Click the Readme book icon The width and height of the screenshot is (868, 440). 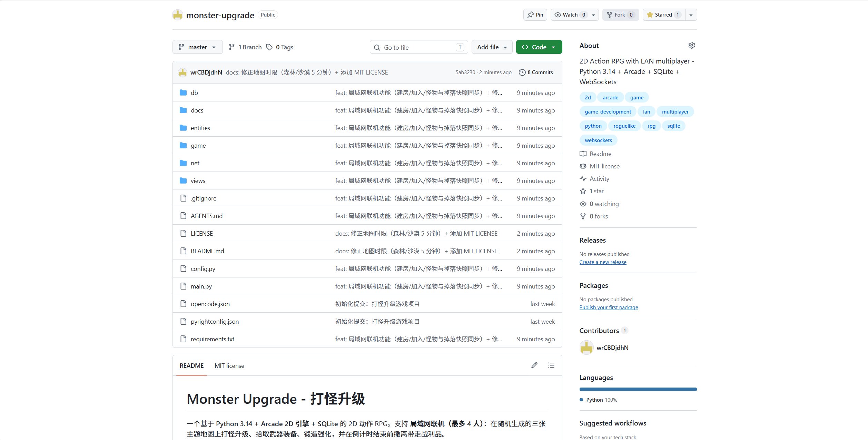click(583, 154)
